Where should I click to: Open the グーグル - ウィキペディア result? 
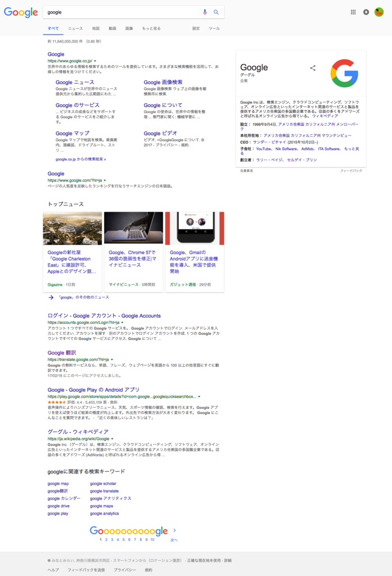[78, 432]
